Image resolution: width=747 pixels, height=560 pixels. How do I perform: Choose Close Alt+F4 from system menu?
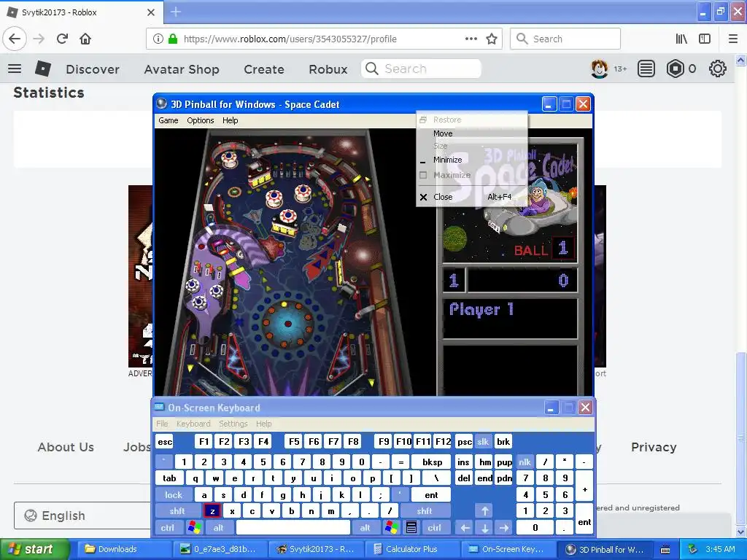(472, 197)
